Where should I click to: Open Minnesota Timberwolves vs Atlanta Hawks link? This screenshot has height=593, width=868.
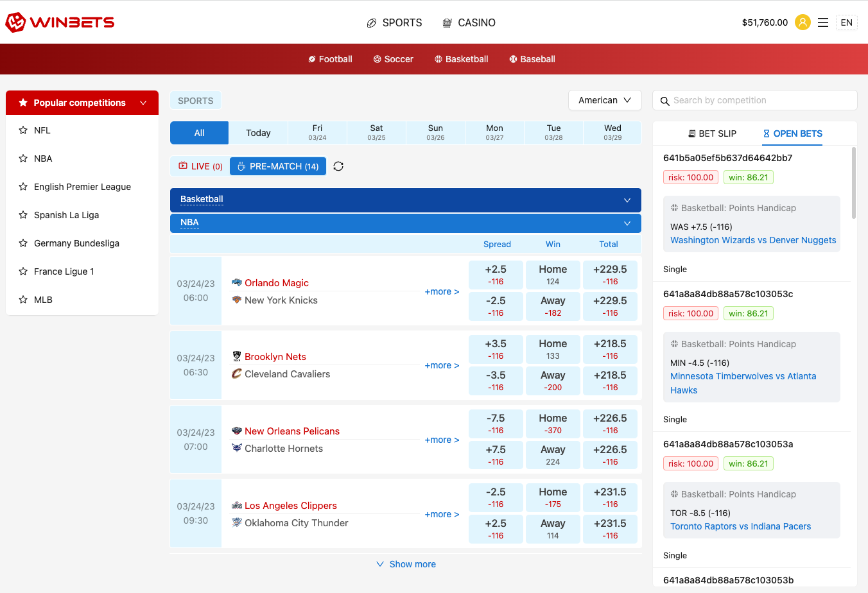point(743,383)
